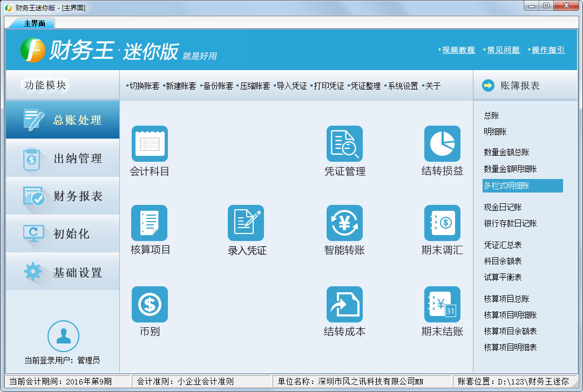Click the 期末结账 period closing icon
The width and height of the screenshot is (583, 392).
point(442,304)
